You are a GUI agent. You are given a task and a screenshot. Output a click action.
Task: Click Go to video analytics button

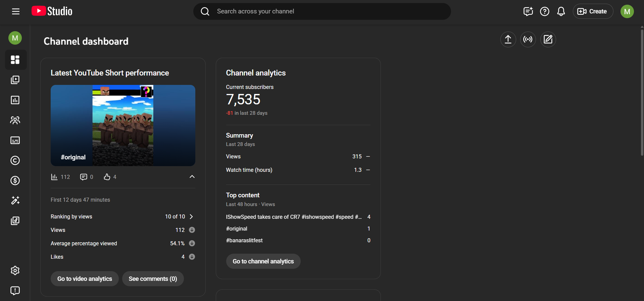coord(85,279)
